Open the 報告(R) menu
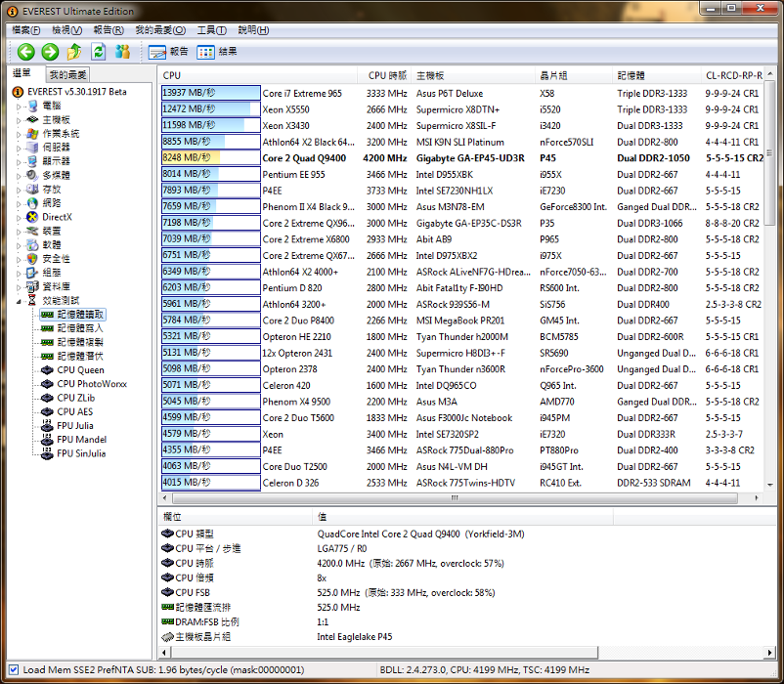Image resolution: width=784 pixels, height=684 pixels. (x=109, y=30)
